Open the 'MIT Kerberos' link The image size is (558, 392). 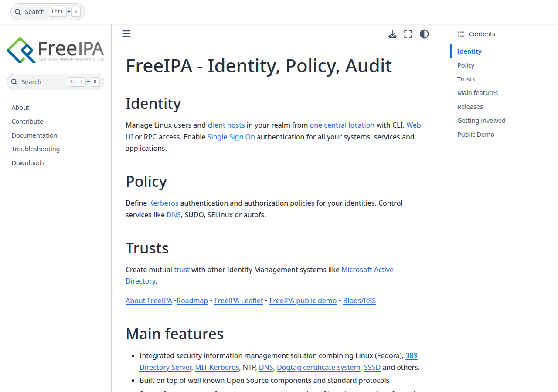(217, 367)
